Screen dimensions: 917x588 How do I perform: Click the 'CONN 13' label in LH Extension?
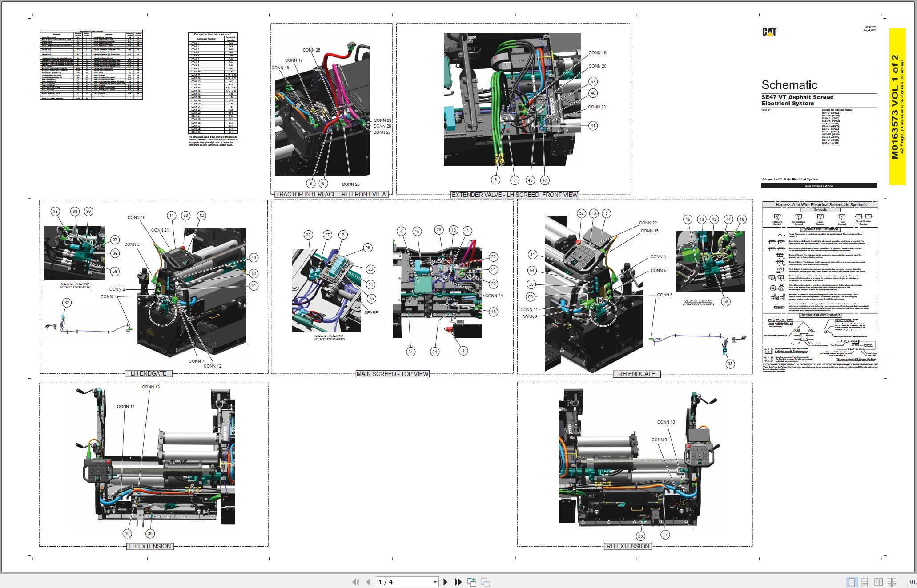pyautogui.click(x=151, y=387)
